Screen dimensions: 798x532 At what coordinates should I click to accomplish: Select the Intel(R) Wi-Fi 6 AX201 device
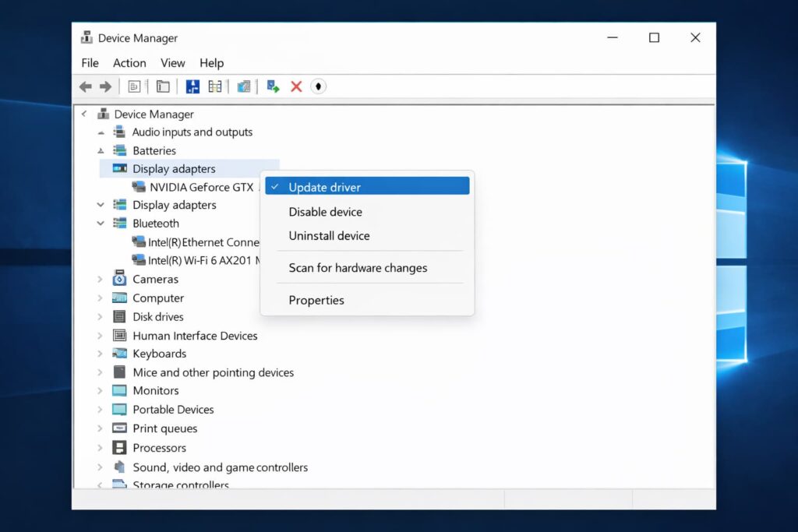tap(203, 260)
